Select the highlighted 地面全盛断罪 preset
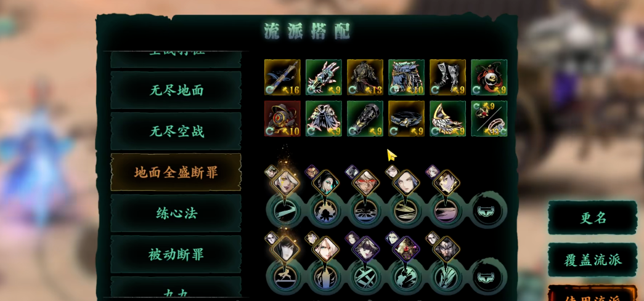644x301 pixels. 176,172
